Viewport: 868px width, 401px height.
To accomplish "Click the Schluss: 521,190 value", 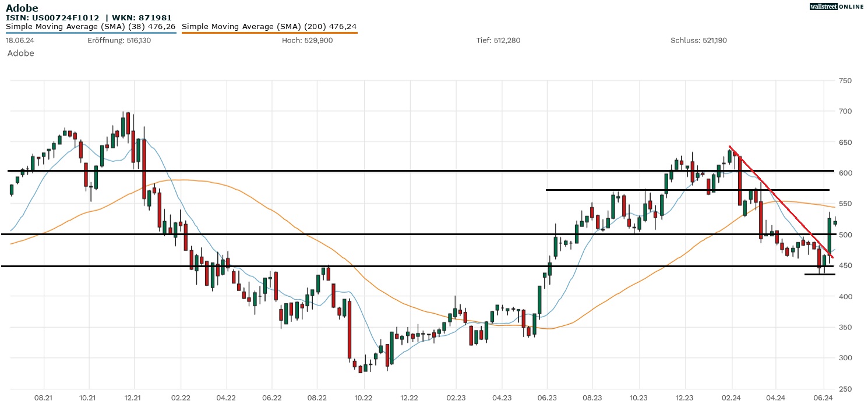I will 698,41.
